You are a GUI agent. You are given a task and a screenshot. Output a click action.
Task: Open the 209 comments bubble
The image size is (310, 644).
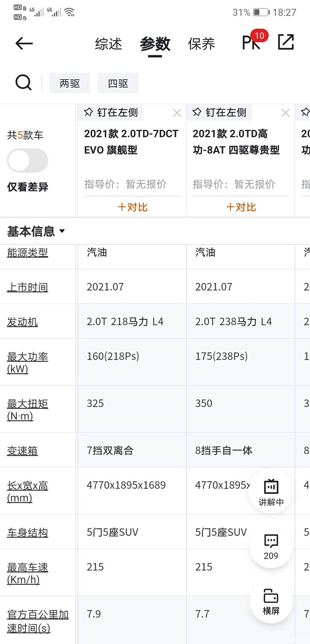pyautogui.click(x=271, y=547)
